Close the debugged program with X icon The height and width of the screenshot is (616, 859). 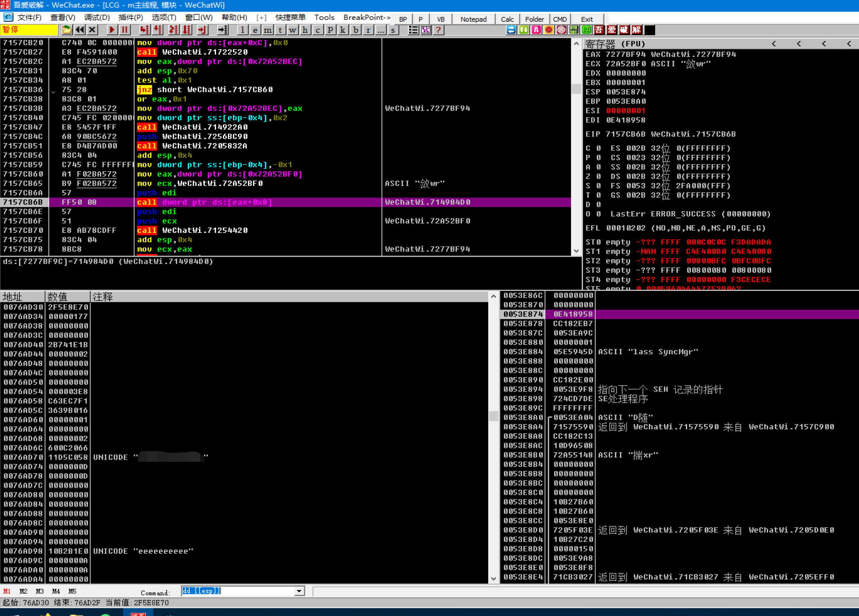(x=92, y=30)
